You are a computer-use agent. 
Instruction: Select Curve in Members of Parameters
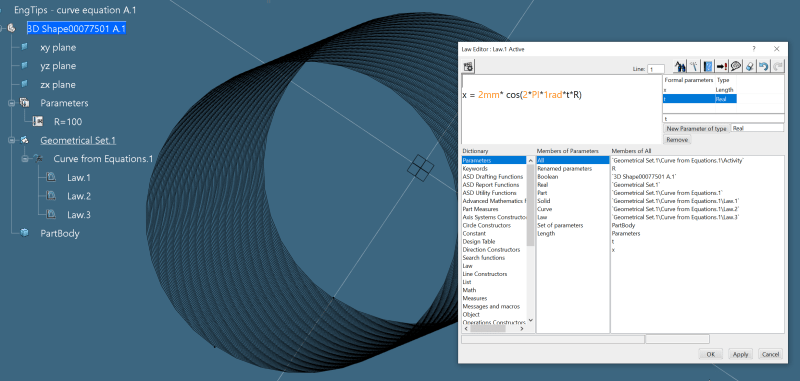[544, 209]
